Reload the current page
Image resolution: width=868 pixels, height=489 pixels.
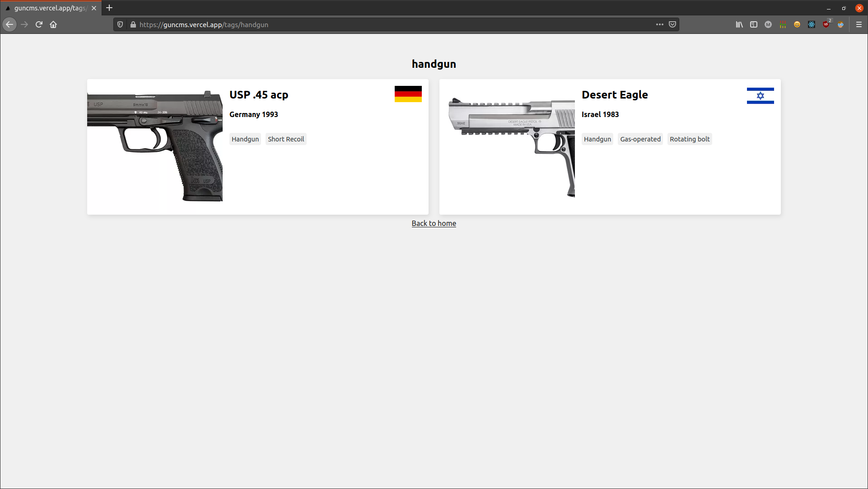point(39,24)
